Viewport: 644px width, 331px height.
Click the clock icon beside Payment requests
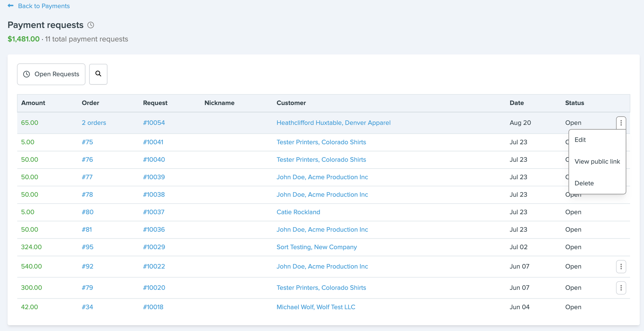coord(91,25)
